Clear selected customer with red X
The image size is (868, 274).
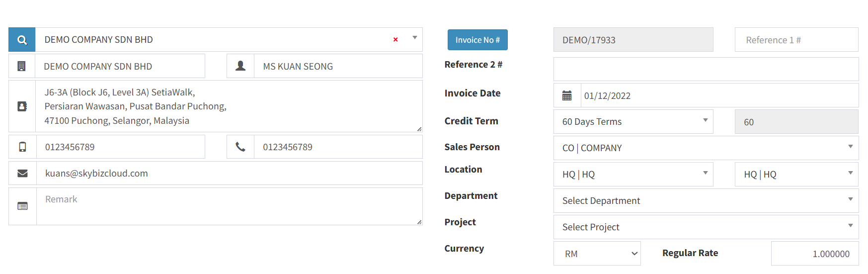click(395, 40)
